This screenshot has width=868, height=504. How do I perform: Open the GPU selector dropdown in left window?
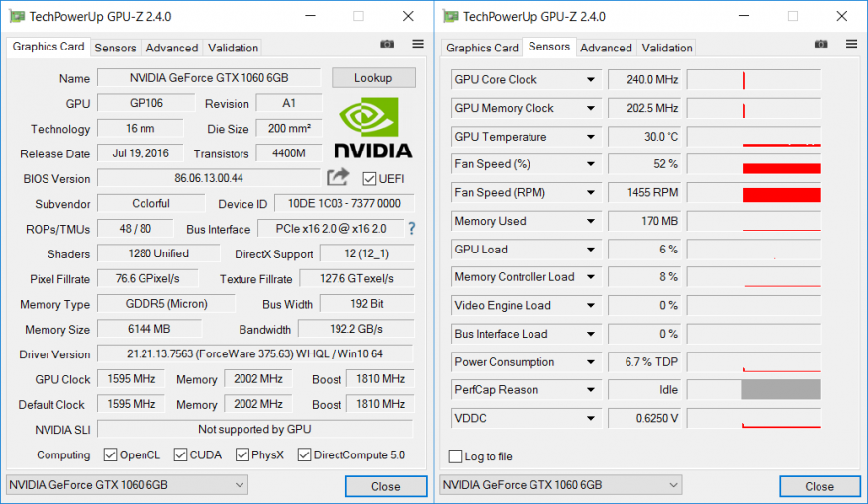[x=127, y=485]
